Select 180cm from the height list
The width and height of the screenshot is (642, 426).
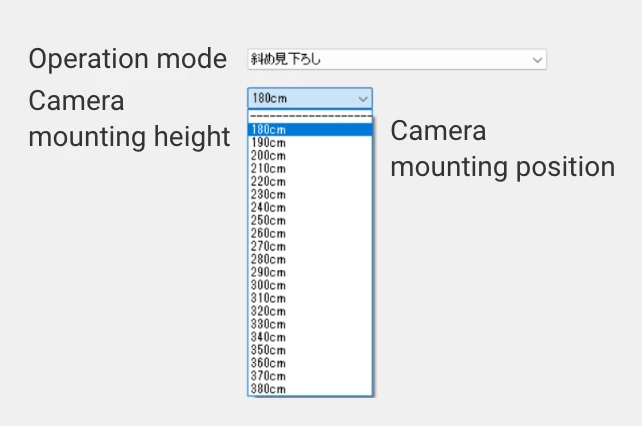click(310, 130)
